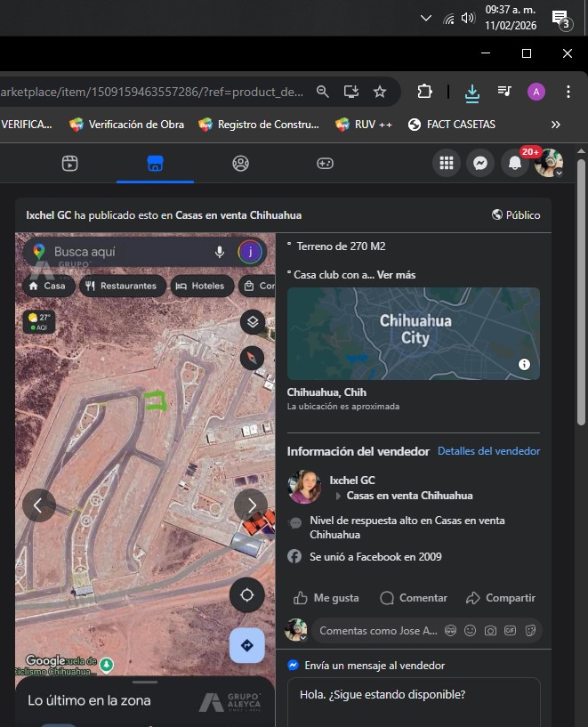Click the browser zoom magnifier icon

tap(323, 92)
